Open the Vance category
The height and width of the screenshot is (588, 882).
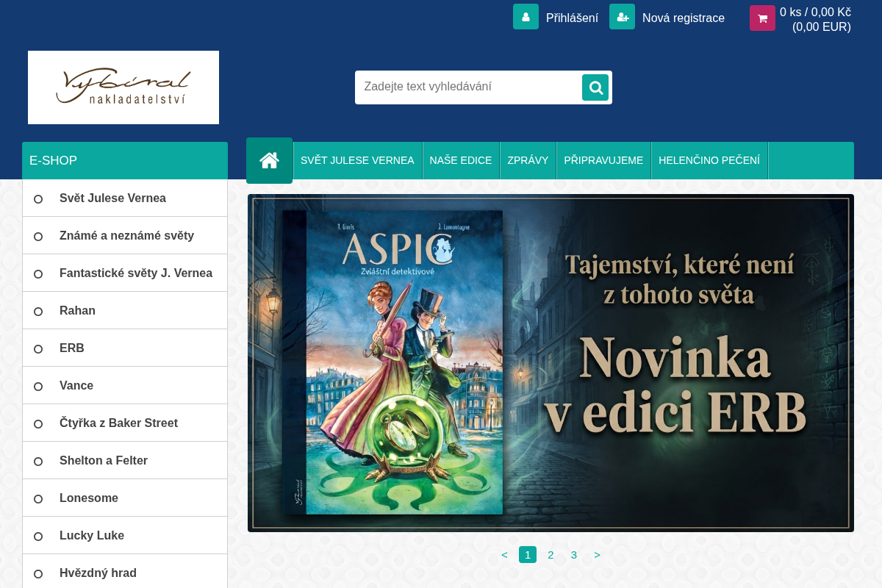(125, 386)
